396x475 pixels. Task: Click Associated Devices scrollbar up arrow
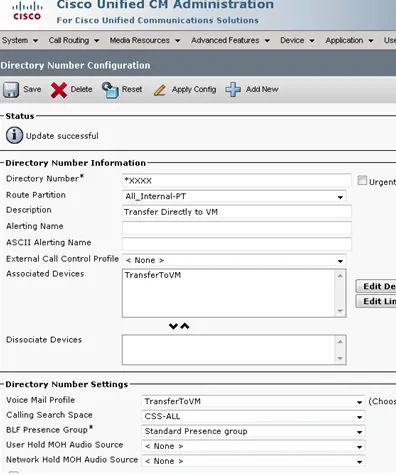coord(340,275)
